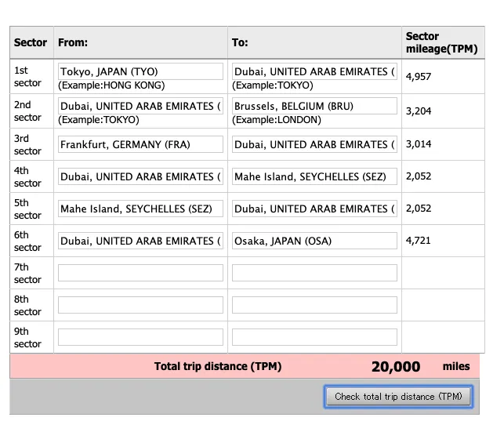Click the 5th sector To field
This screenshot has height=421, width=504.
[314, 209]
